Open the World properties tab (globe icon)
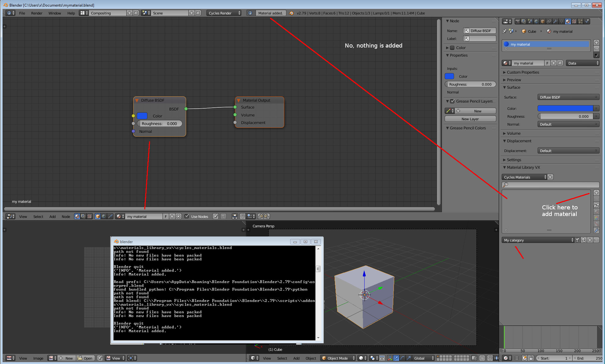Image resolution: width=605 pixels, height=364 pixels. (537, 21)
